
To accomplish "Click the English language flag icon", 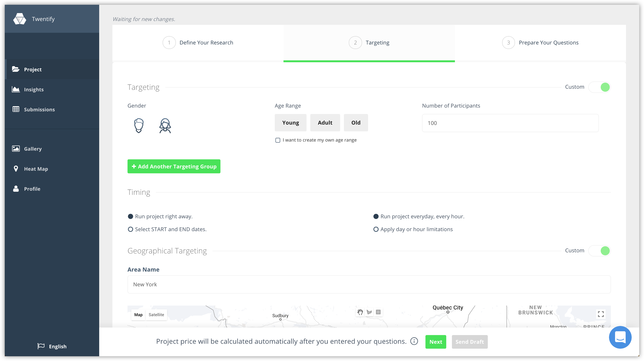I will pos(41,346).
